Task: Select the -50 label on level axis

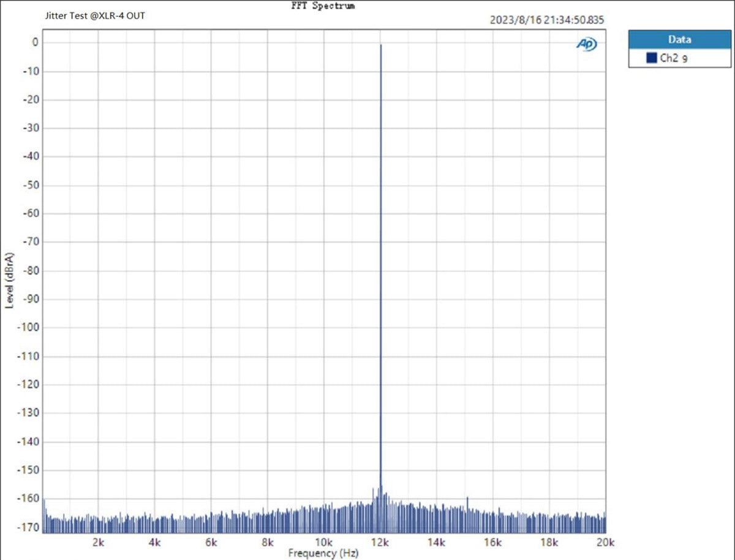Action: click(x=32, y=185)
